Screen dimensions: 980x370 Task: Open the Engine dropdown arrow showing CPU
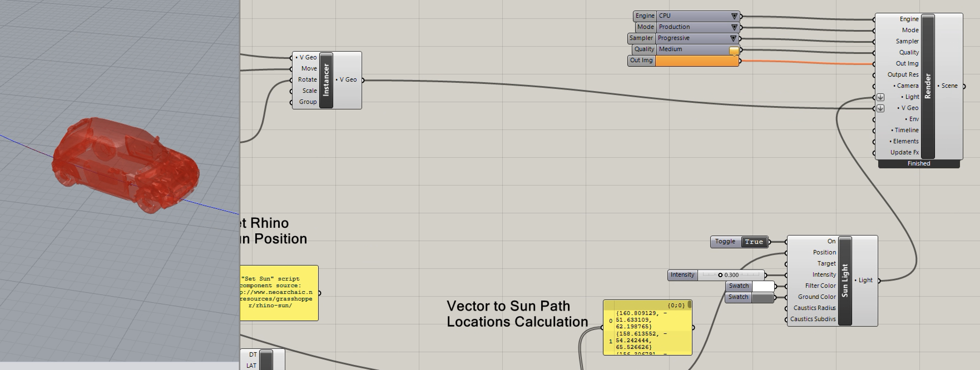(734, 16)
